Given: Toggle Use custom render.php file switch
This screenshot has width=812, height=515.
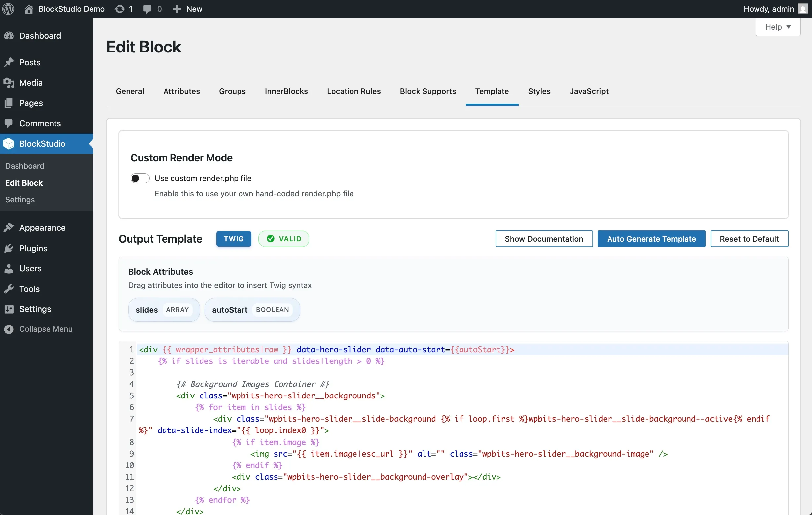Looking at the screenshot, I should (x=140, y=178).
